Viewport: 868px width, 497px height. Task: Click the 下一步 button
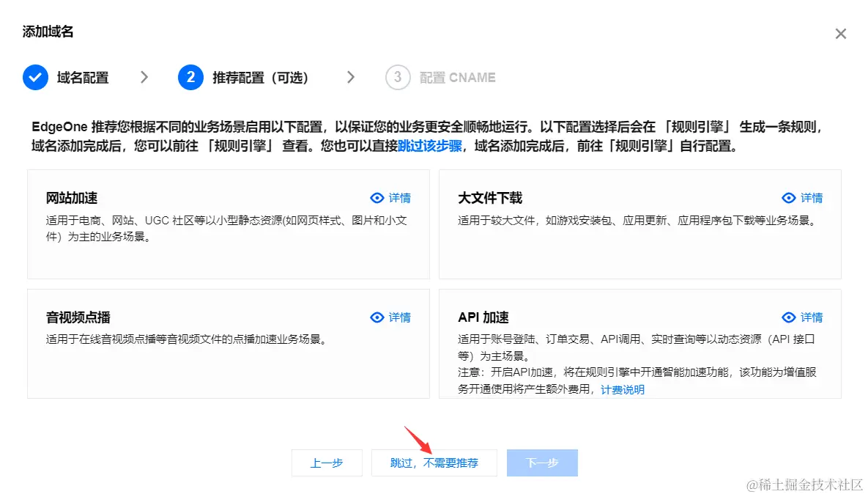(542, 463)
